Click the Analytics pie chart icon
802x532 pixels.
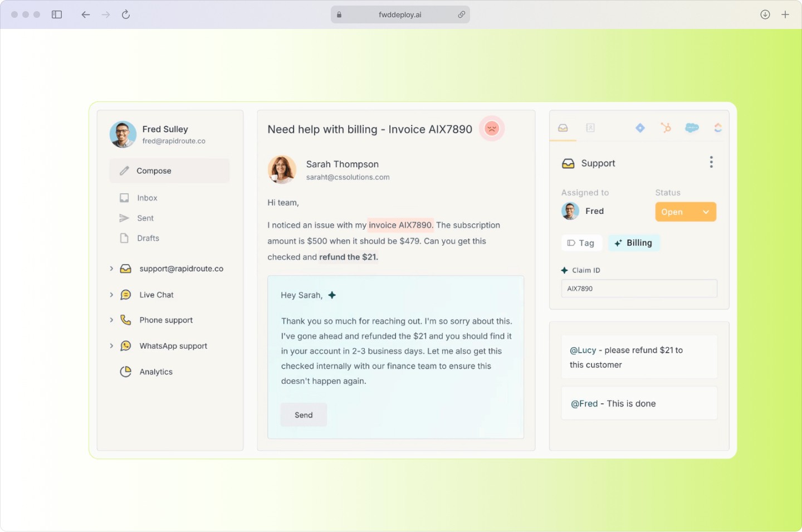126,372
